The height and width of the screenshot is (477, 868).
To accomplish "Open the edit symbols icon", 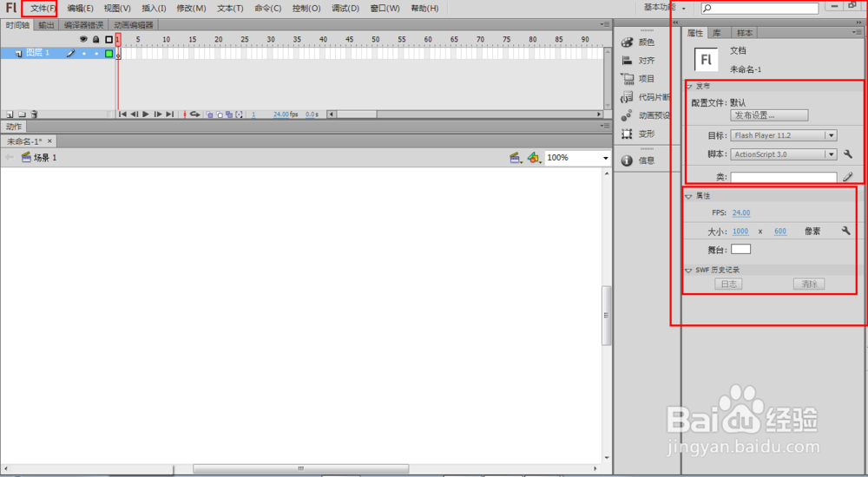I will 534,158.
